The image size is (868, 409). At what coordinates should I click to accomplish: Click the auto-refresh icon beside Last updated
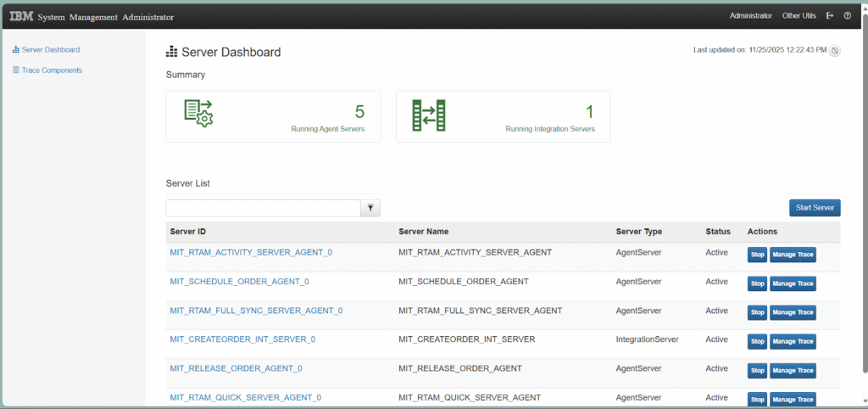coord(834,51)
